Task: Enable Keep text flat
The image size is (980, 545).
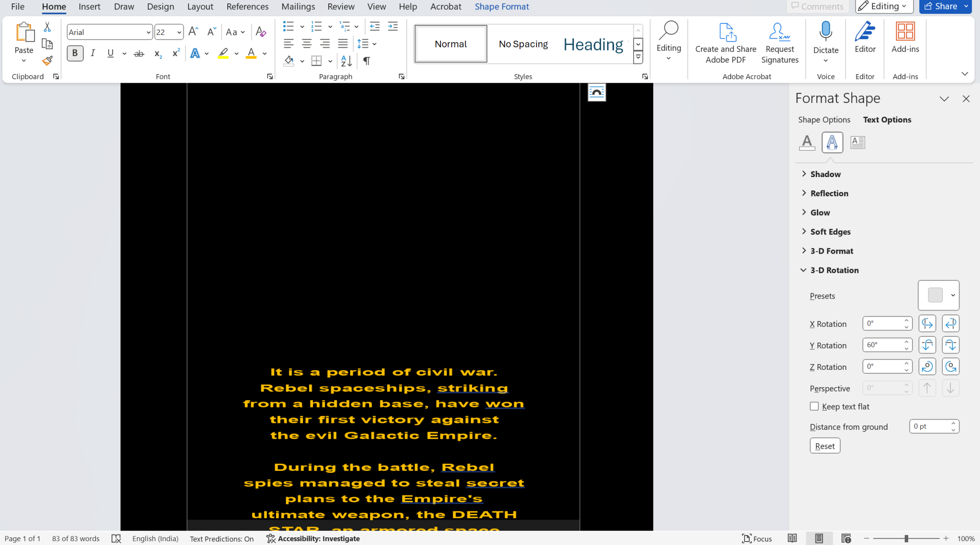Action: [x=814, y=406]
